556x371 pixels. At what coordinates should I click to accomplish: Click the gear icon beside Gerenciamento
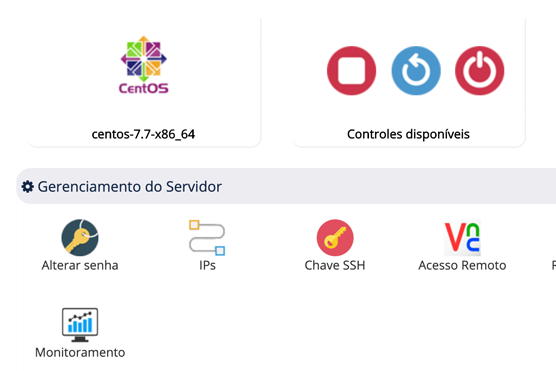tap(28, 187)
